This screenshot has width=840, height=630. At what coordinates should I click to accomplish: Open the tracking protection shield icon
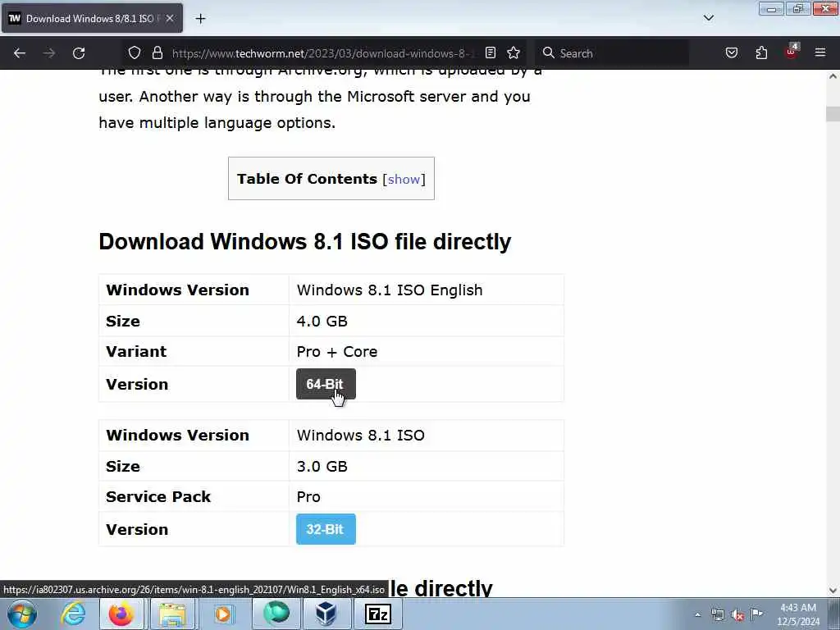coord(135,53)
